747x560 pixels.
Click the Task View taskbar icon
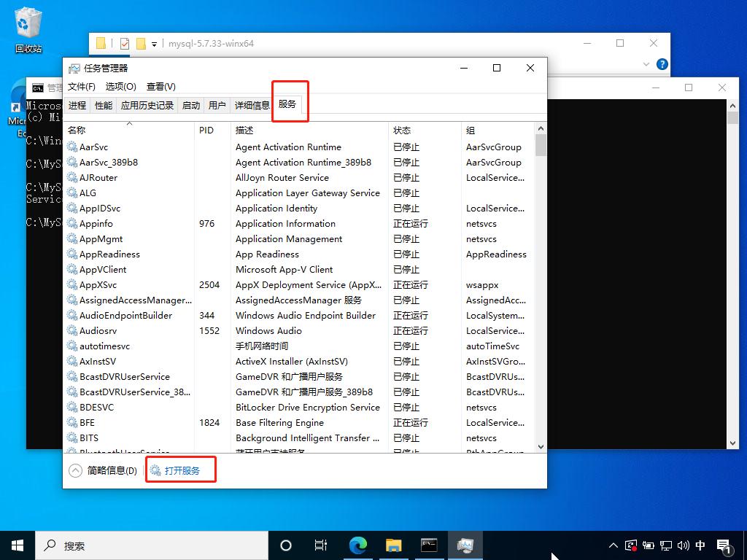pos(320,545)
